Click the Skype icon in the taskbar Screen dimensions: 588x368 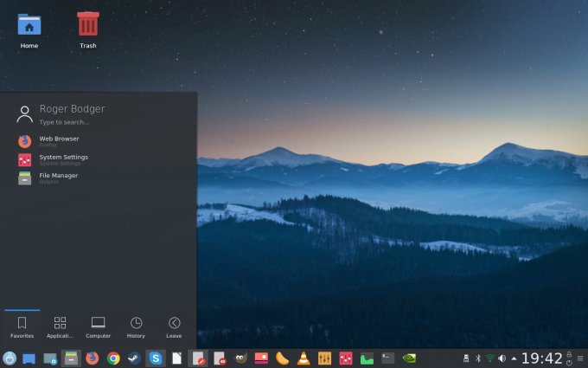point(156,358)
